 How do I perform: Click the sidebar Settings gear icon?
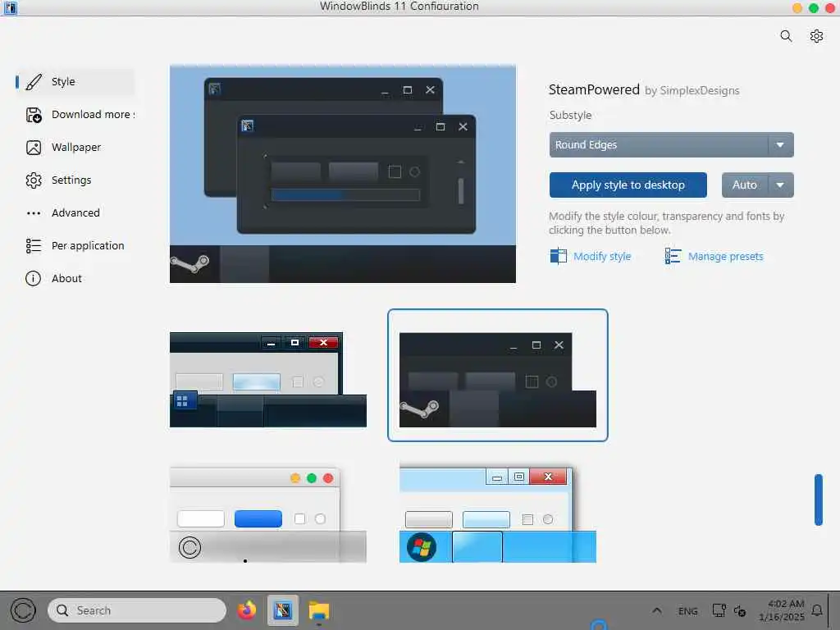point(33,180)
